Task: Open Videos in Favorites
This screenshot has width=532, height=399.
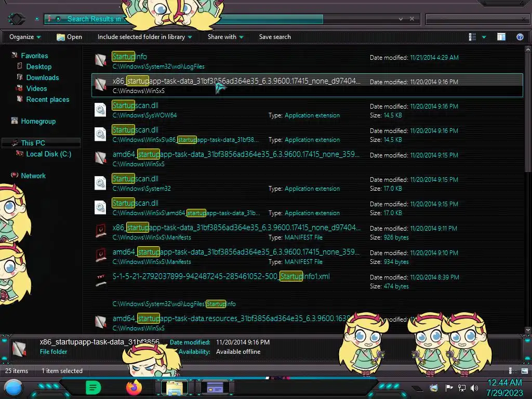Action: (x=37, y=88)
